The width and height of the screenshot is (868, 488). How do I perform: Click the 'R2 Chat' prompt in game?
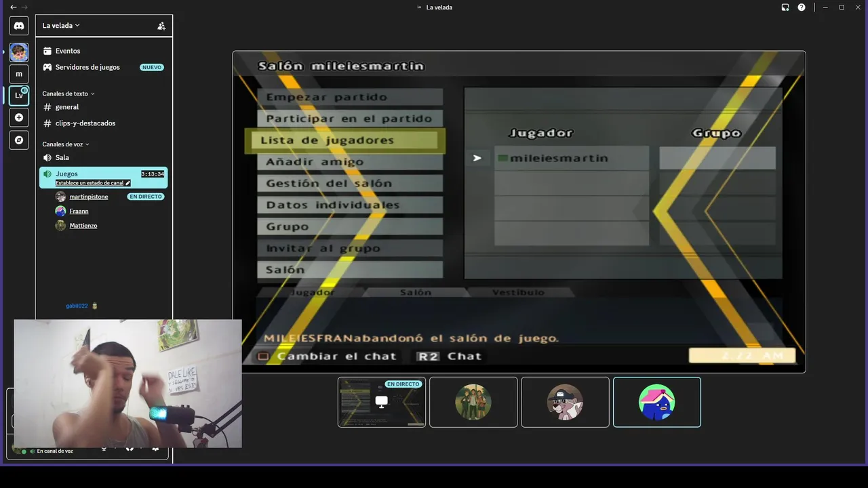point(450,356)
